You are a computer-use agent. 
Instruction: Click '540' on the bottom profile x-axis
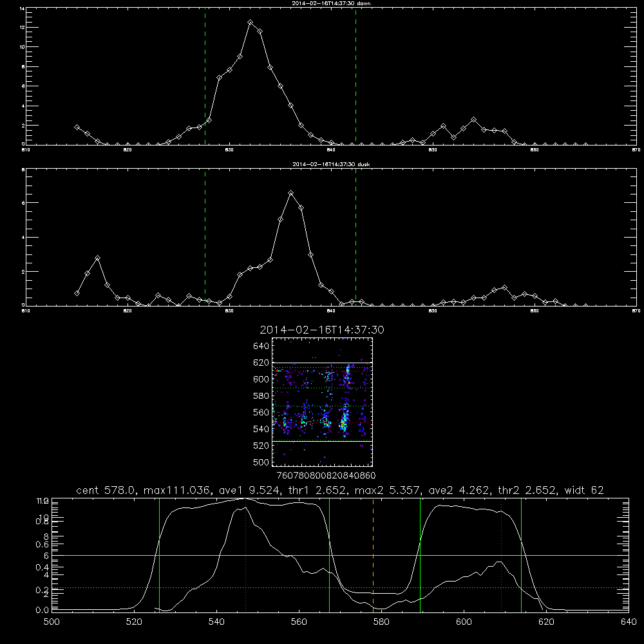coord(216,622)
